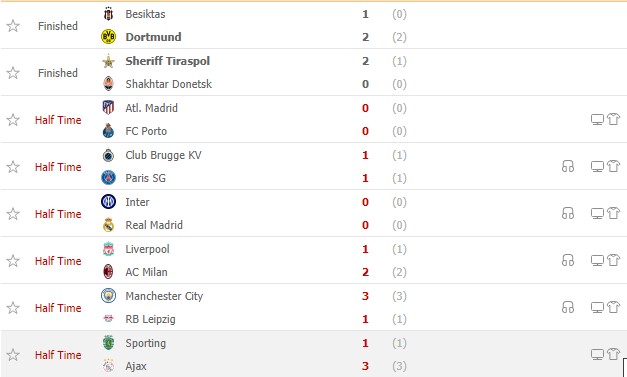Click the Paris SG club logo
The height and width of the screenshot is (377, 627).
108,178
